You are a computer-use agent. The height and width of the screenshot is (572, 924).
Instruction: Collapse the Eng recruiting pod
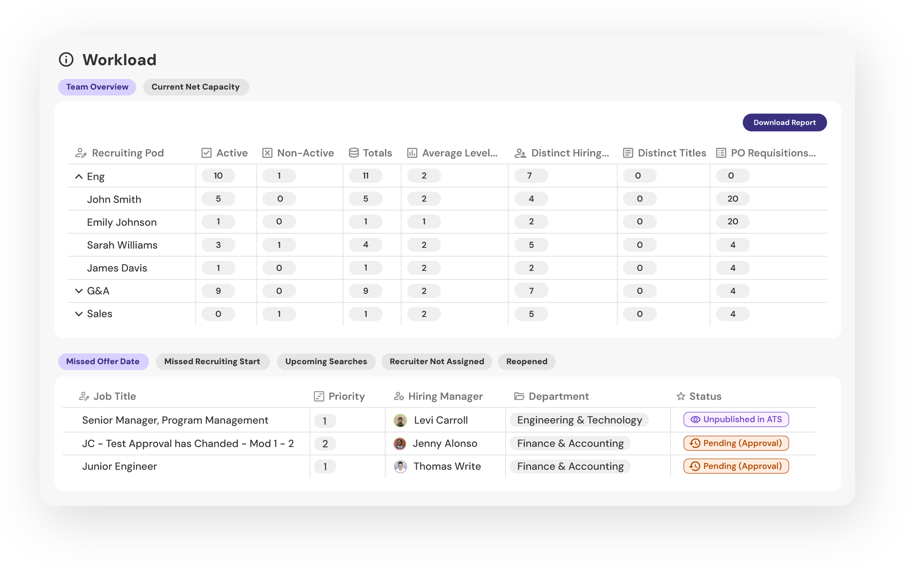pyautogui.click(x=79, y=176)
